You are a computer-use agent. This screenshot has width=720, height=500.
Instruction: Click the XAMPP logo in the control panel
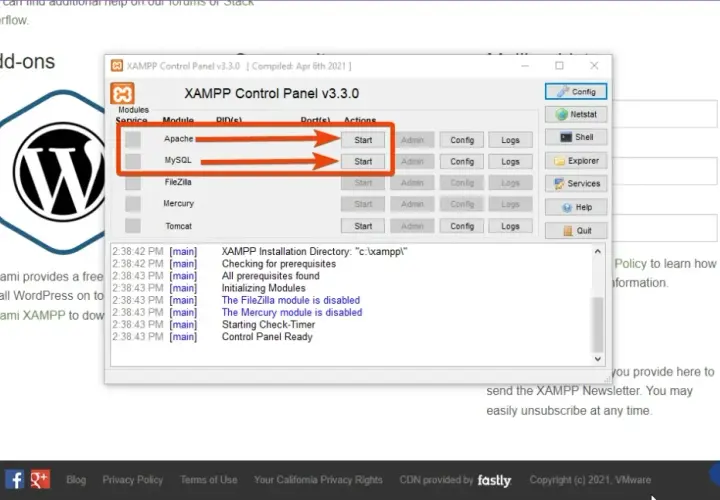122,94
